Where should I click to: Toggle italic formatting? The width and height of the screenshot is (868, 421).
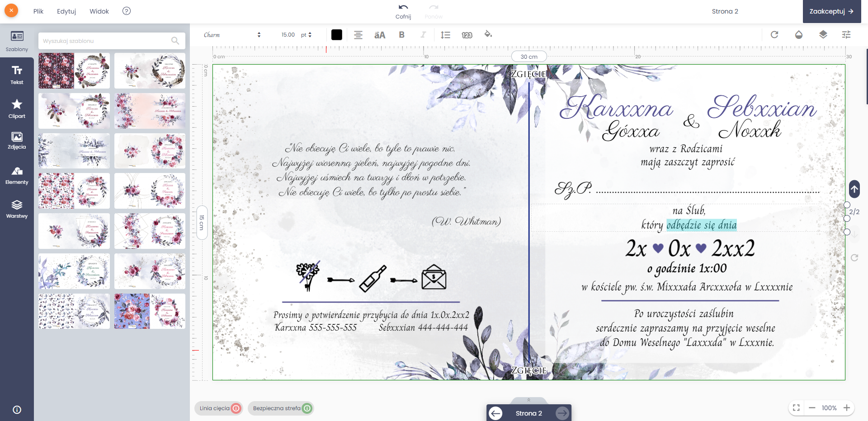tap(423, 35)
